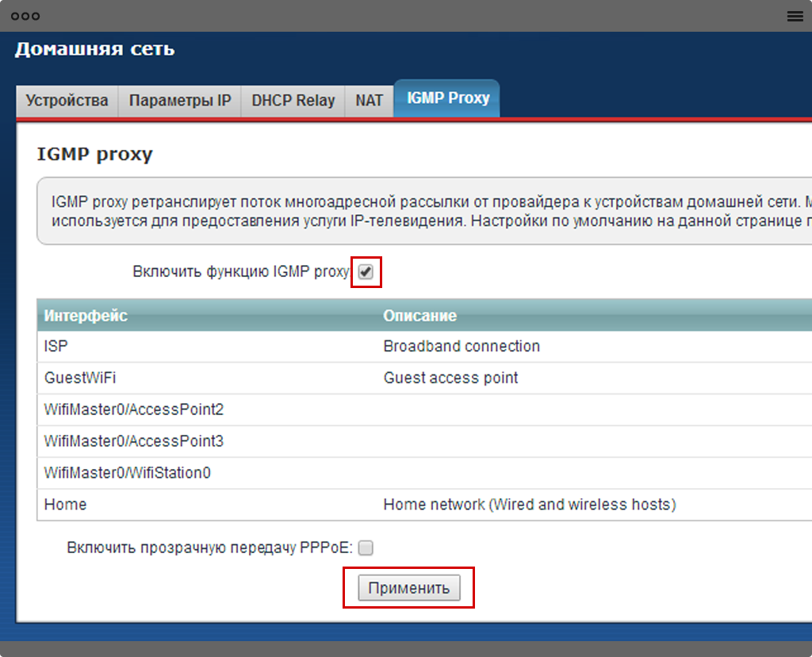The height and width of the screenshot is (657, 812).
Task: Click the Домашняя сеть page heading
Action: pos(94,49)
